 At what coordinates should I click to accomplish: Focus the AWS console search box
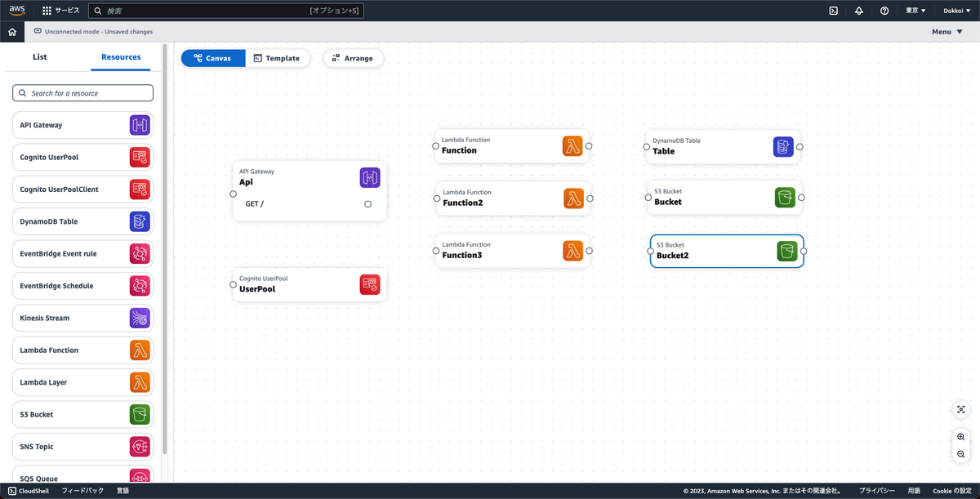click(x=226, y=11)
